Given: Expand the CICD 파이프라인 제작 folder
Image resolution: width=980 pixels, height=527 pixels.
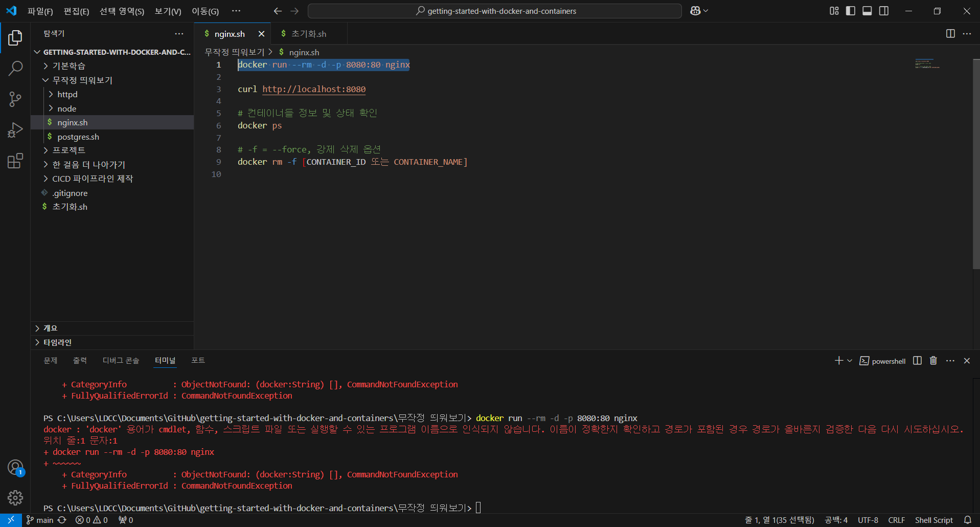Looking at the screenshot, I should coord(112,179).
